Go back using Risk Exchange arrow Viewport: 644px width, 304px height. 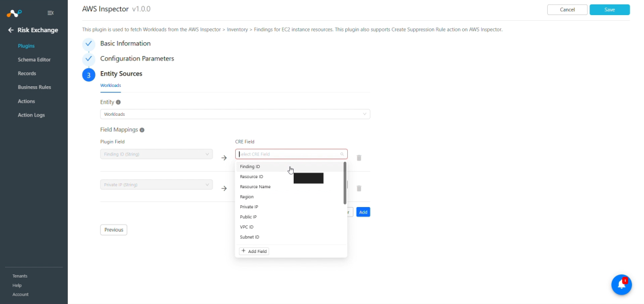11,30
